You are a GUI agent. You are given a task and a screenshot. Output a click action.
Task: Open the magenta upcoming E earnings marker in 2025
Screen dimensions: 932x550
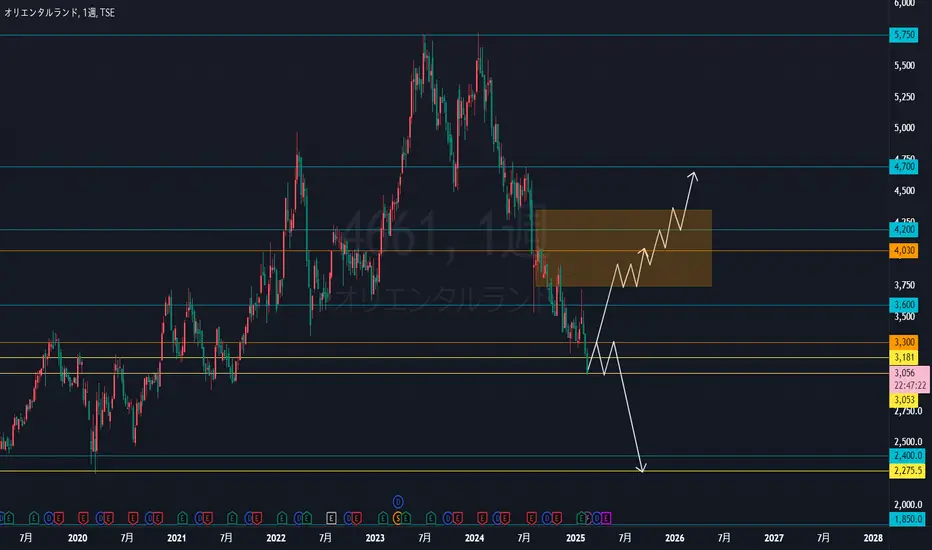(x=606, y=518)
